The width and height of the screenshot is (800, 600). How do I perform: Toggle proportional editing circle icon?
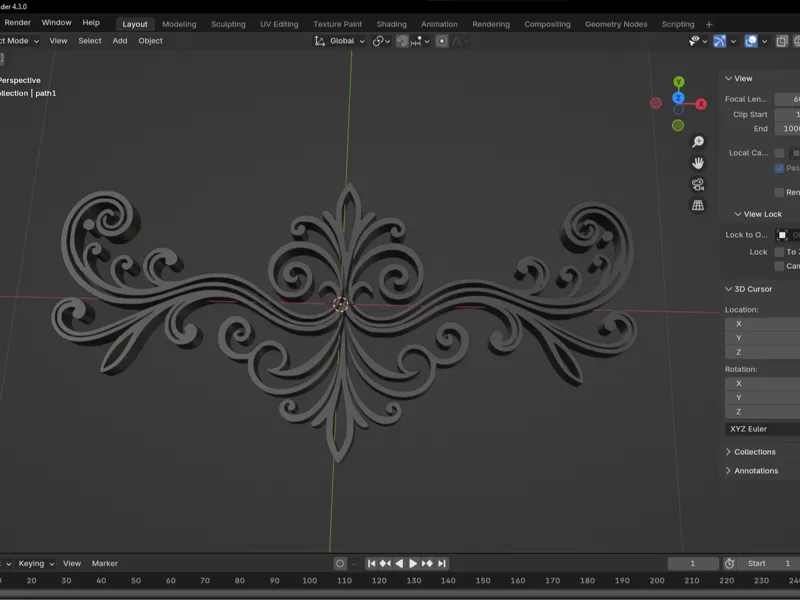(442, 41)
